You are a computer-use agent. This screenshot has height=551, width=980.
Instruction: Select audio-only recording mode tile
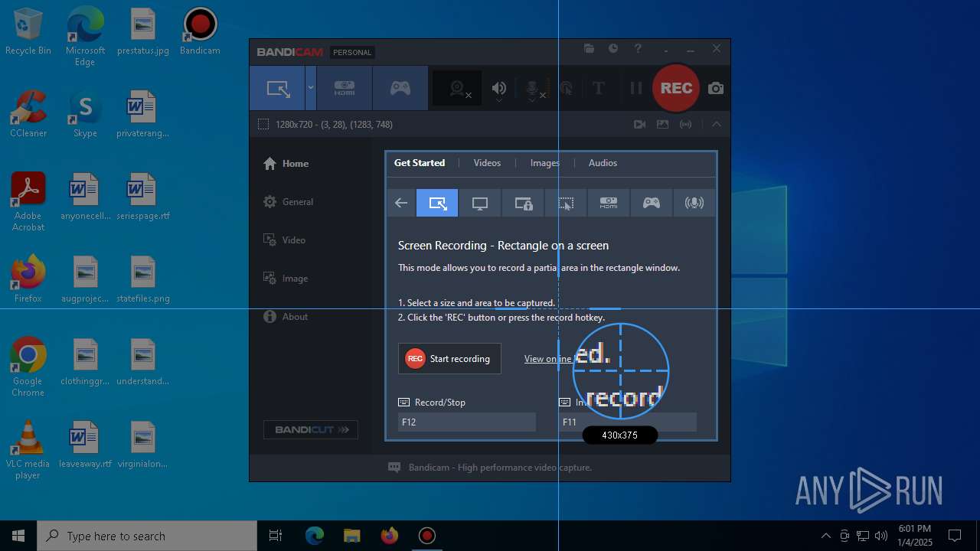(x=694, y=203)
